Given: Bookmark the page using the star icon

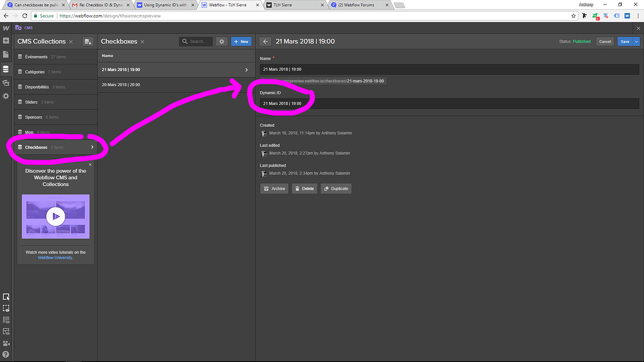Looking at the screenshot, I should pos(573,17).
